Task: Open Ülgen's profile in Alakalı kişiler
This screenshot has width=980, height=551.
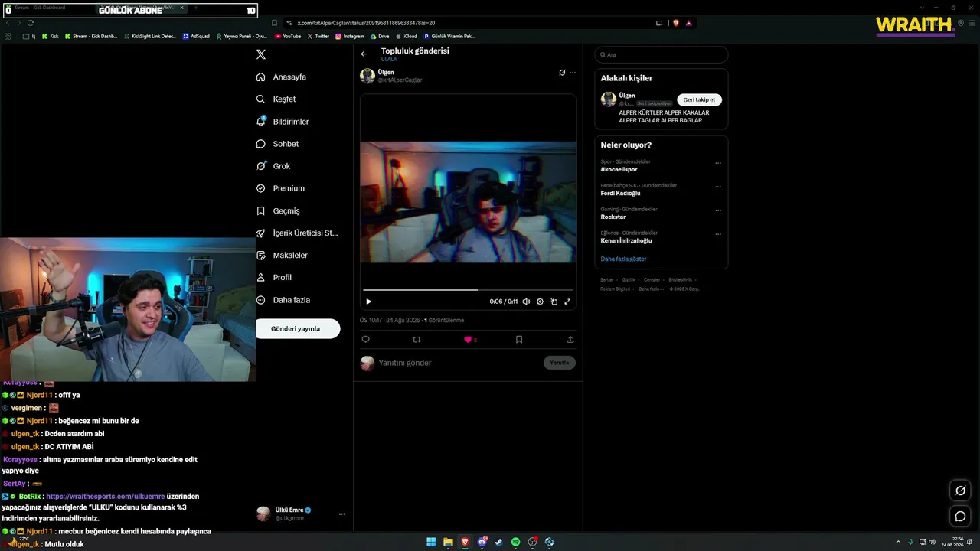Action: pos(627,96)
